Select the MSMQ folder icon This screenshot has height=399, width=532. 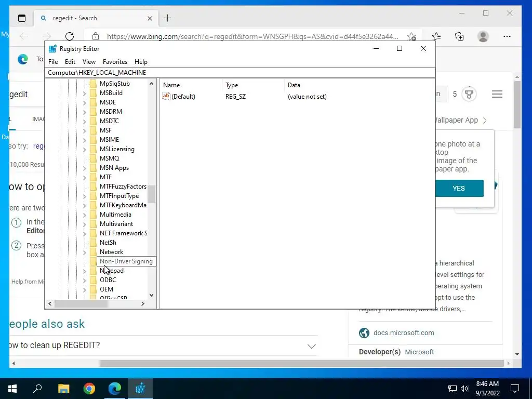(x=94, y=158)
